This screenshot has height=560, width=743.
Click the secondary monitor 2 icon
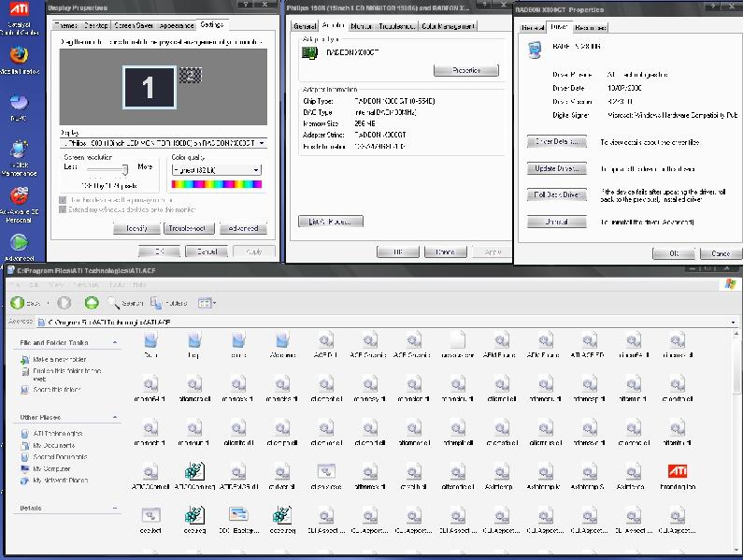coord(191,74)
